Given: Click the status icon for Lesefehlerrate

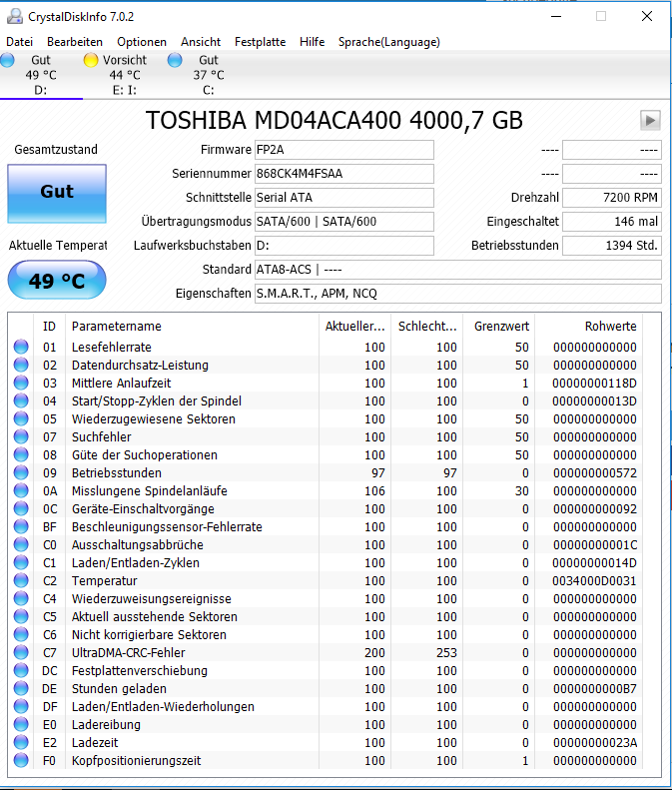Looking at the screenshot, I should [21, 347].
